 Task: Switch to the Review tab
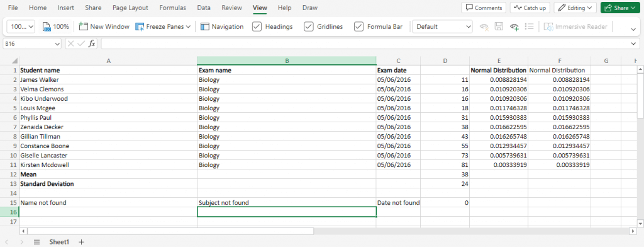[231, 8]
